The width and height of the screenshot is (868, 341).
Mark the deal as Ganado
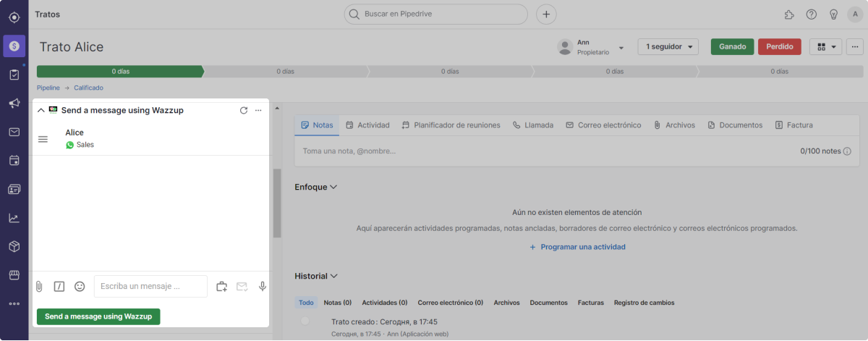[732, 46]
